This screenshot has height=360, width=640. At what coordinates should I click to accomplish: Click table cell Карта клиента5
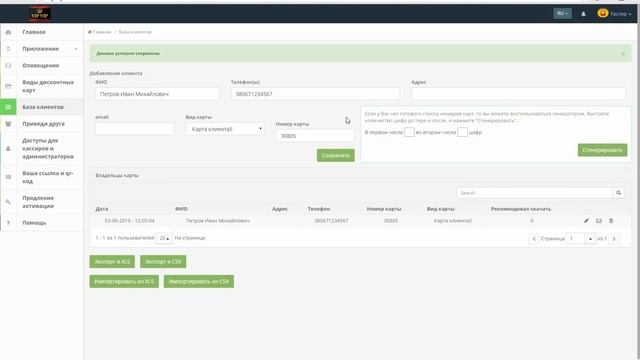pyautogui.click(x=453, y=220)
